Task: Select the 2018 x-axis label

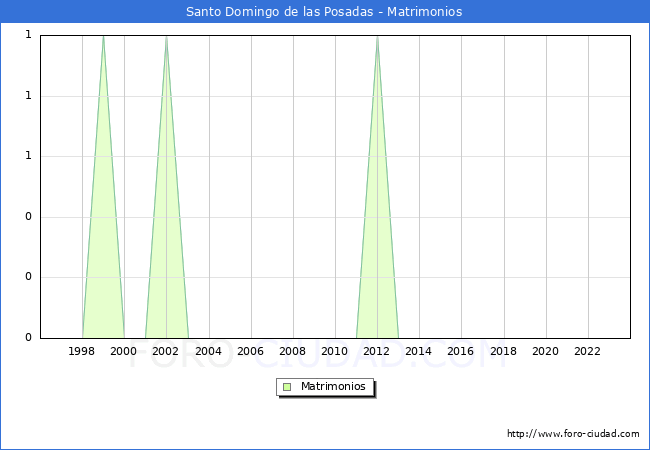Action: point(503,351)
